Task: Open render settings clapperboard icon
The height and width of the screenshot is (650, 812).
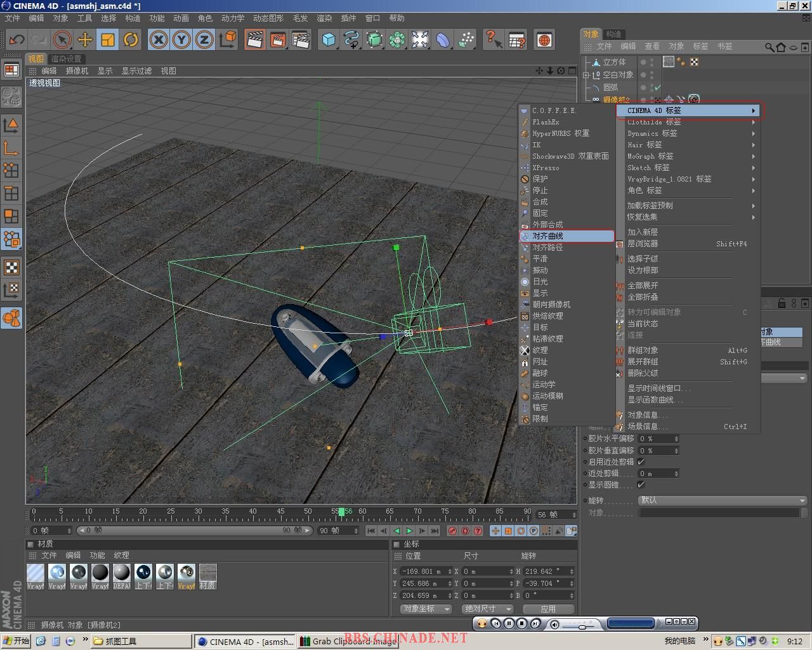Action: 300,40
